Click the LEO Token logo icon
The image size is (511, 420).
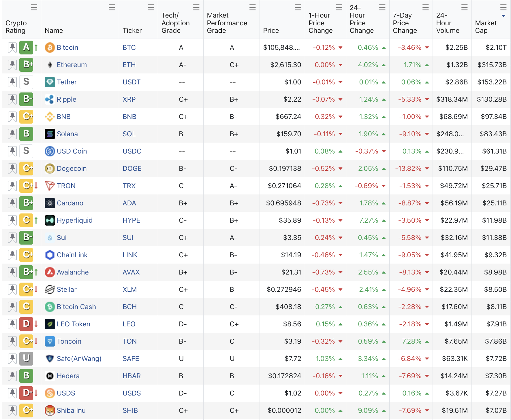tap(50, 324)
